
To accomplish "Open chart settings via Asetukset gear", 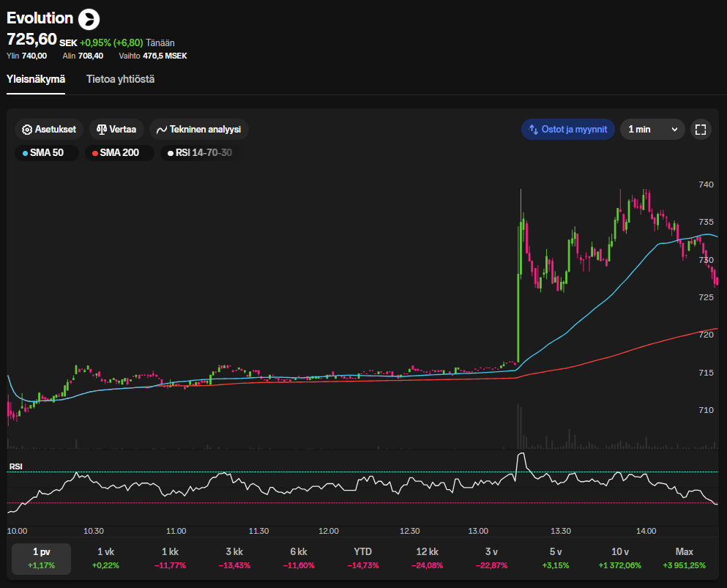I will coord(49,129).
